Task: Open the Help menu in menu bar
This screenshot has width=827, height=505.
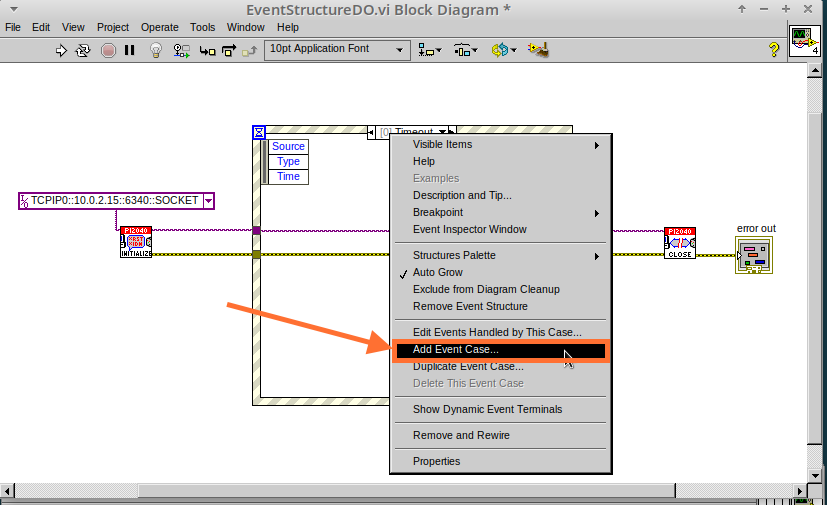Action: [x=287, y=27]
